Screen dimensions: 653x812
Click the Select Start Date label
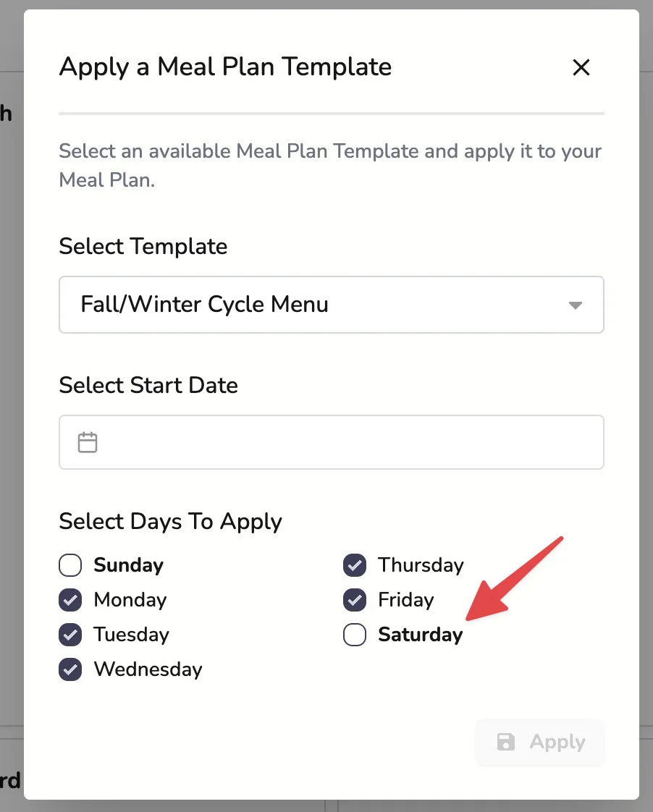pyautogui.click(x=148, y=385)
